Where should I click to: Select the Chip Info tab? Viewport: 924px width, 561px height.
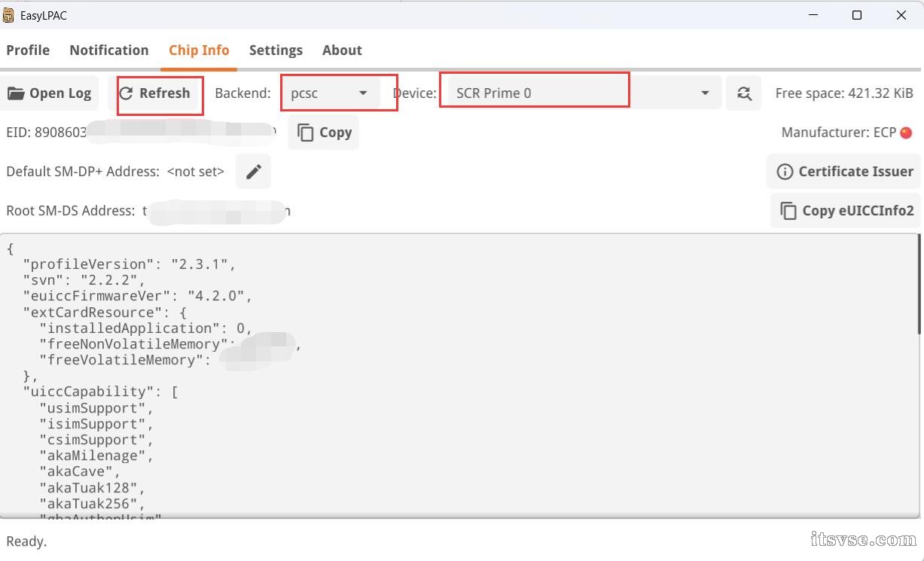[199, 50]
